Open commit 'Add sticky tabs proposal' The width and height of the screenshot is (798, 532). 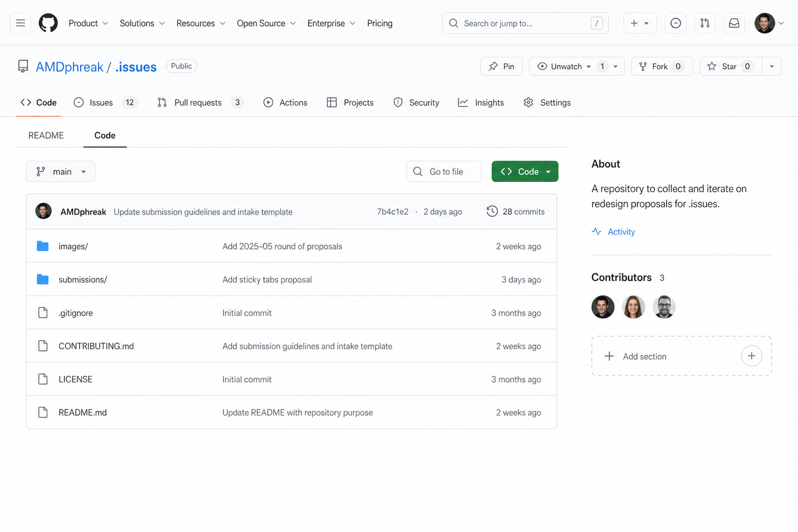point(267,280)
